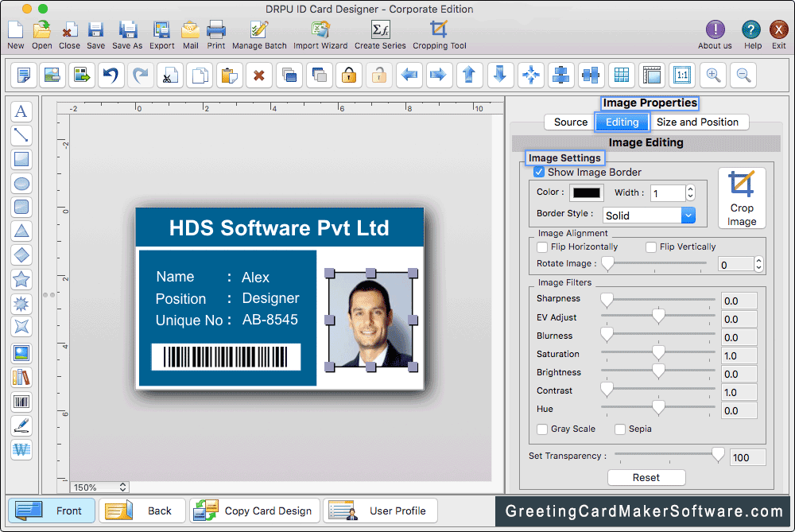
Task: Click the black border Color swatch
Action: pyautogui.click(x=587, y=192)
